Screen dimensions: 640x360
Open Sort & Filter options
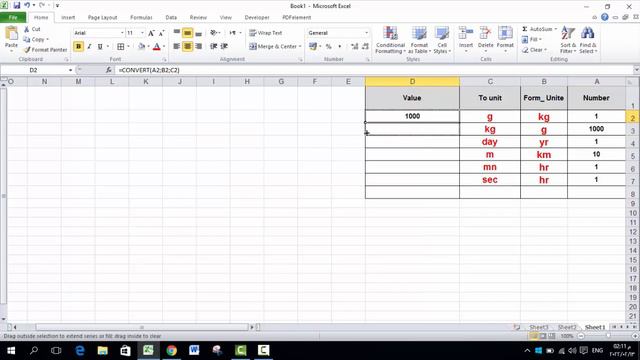[568, 40]
